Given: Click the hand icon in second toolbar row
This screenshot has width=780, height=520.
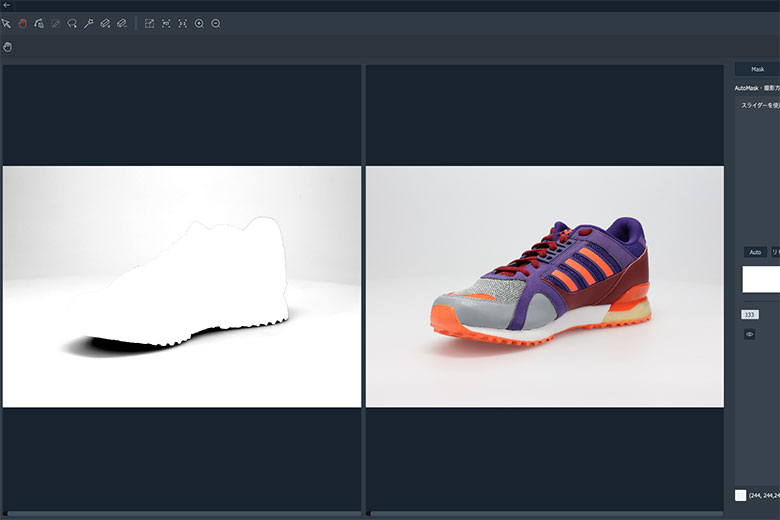Looking at the screenshot, I should [8, 46].
